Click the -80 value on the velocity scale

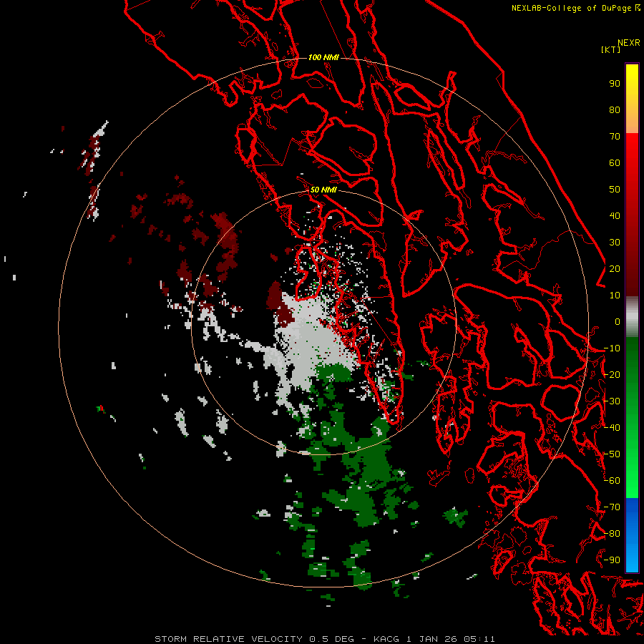[612, 534]
